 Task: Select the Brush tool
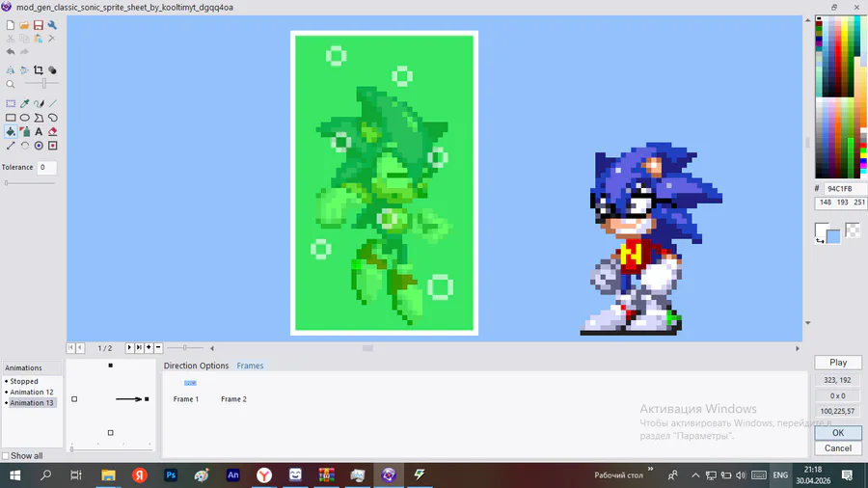[x=39, y=103]
